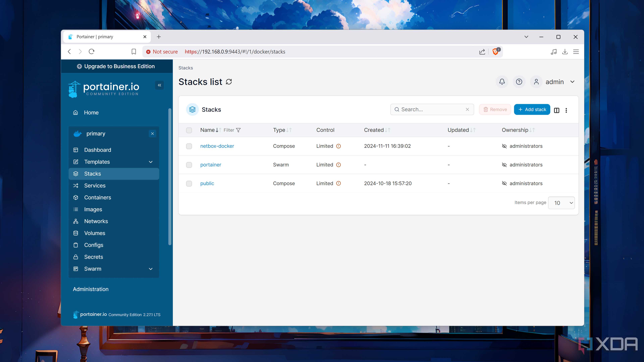644x362 pixels.
Task: Tick the checkbox for the public stack
Action: pyautogui.click(x=189, y=184)
